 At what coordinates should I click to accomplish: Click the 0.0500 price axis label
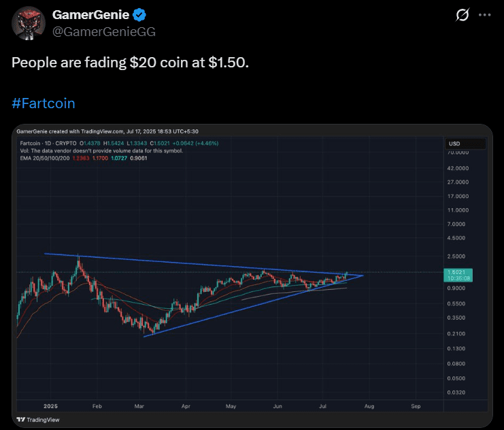tap(456, 378)
